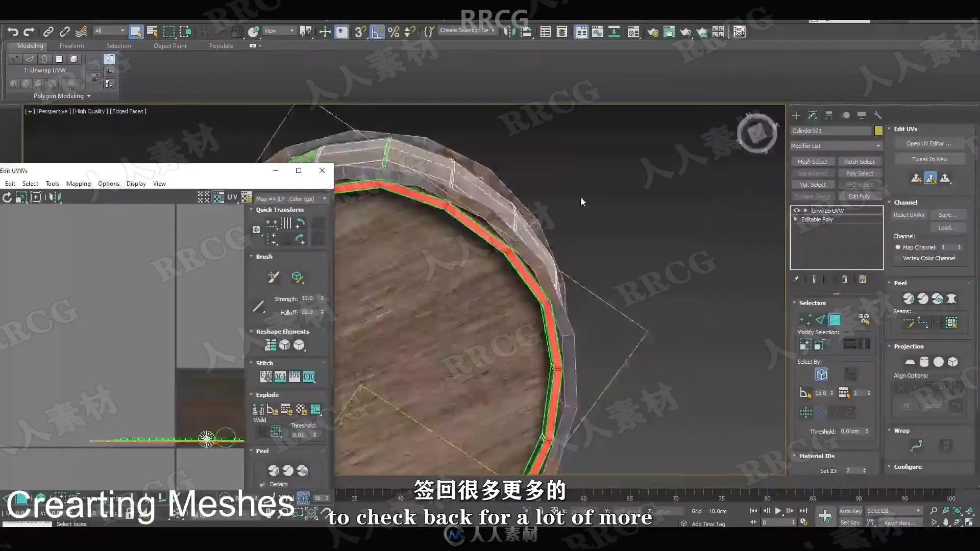
Task: Switch to the Freeform ribbon tab
Action: point(71,46)
